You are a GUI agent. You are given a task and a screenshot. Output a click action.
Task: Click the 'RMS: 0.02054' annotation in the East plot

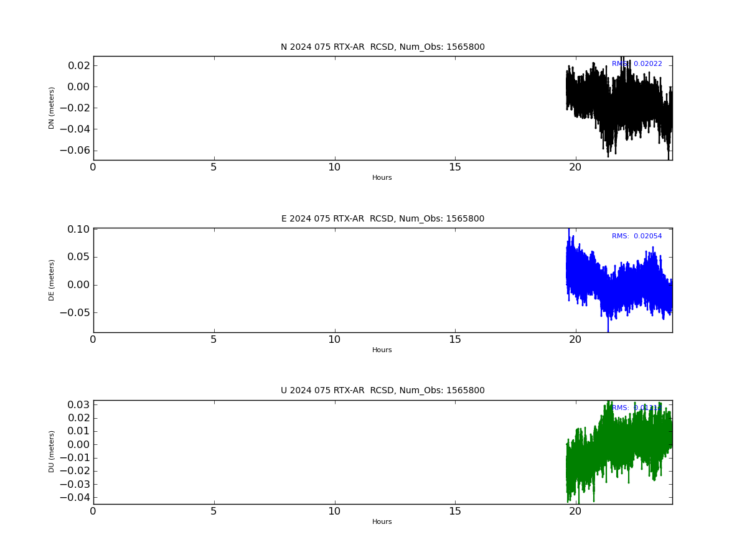coord(637,236)
